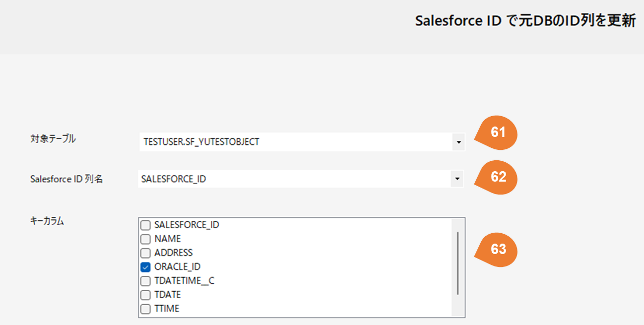This screenshot has width=644, height=325.
Task: Select the TDATE checkbox
Action: (x=145, y=295)
